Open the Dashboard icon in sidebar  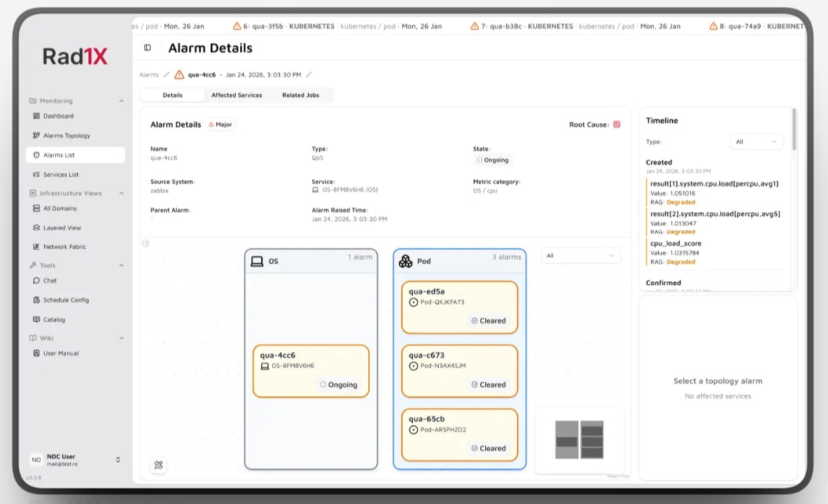[x=36, y=116]
